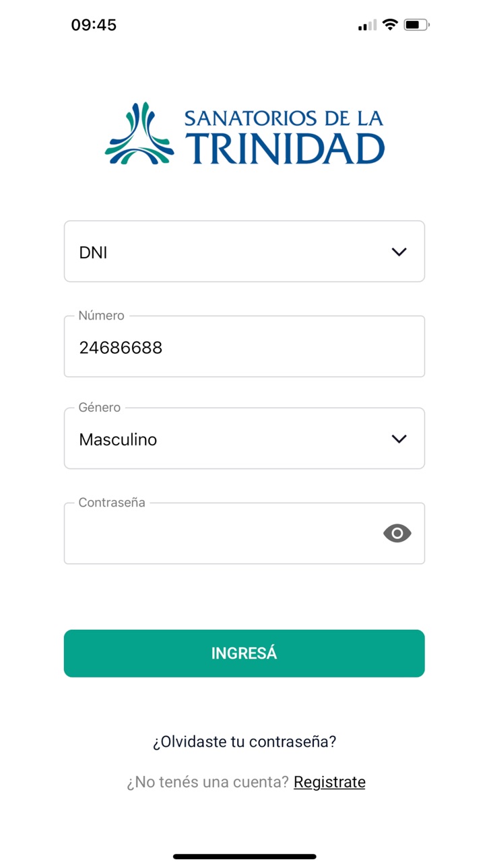Tap the Sanatorios de la Trinidad logo emblem
The height and width of the screenshot is (868, 489).
[139, 133]
